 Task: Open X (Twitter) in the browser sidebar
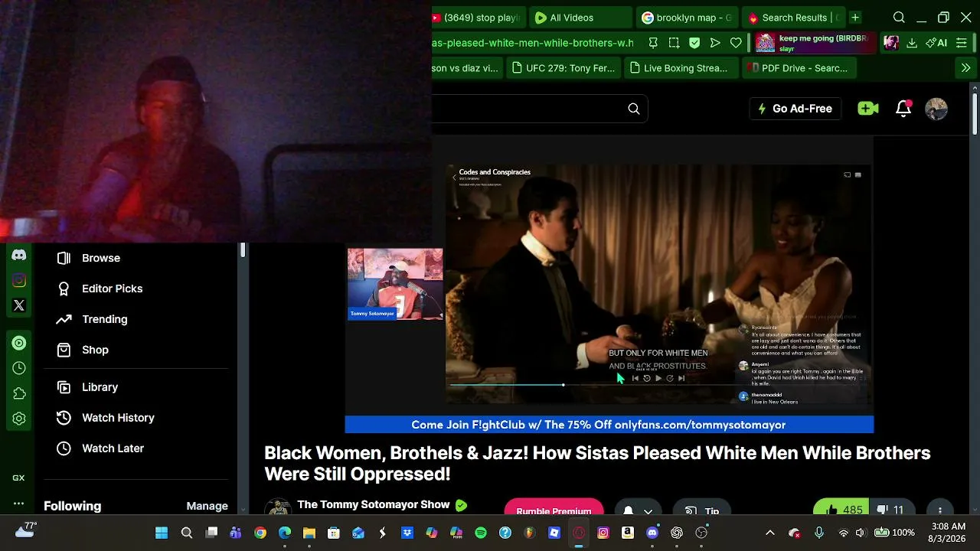pos(19,305)
